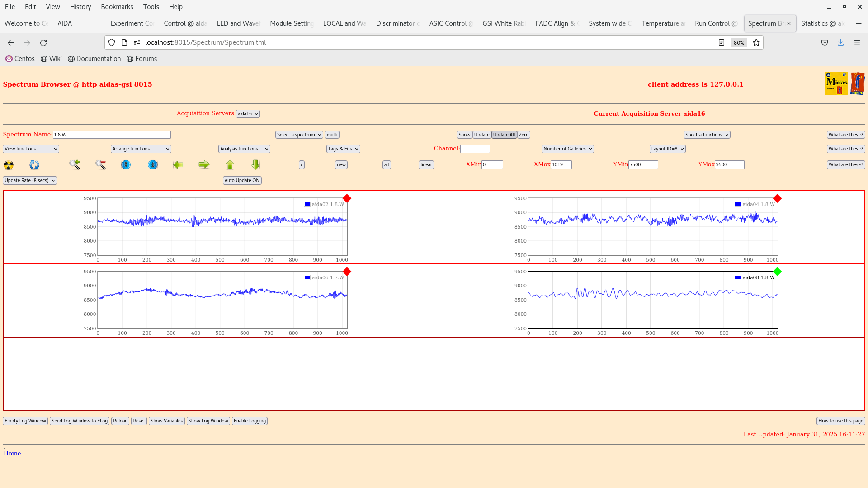Open the Layout ID=8 dropdown
Viewport: 868px width, 488px height.
coord(667,149)
